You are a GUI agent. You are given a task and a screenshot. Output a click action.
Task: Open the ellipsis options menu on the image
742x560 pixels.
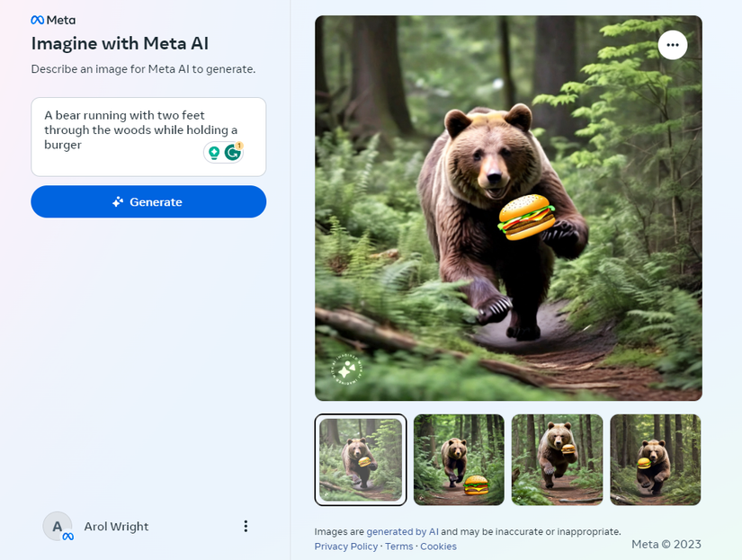point(672,44)
